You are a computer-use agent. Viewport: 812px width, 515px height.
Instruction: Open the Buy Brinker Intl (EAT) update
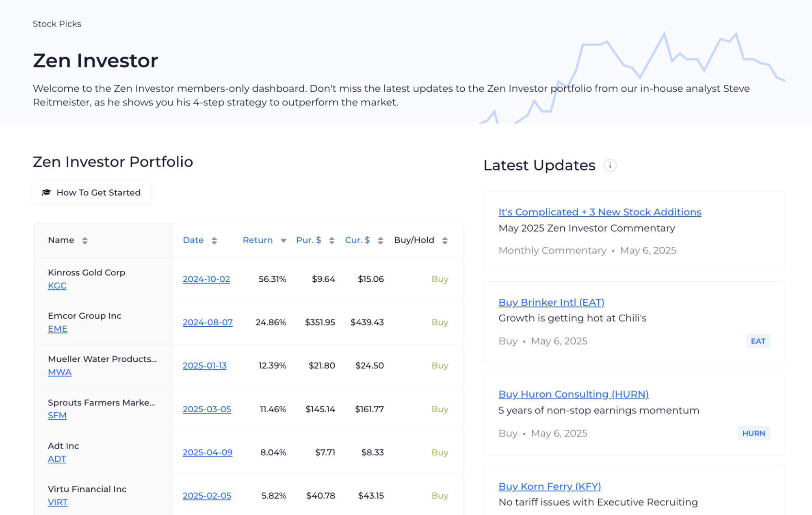point(551,303)
